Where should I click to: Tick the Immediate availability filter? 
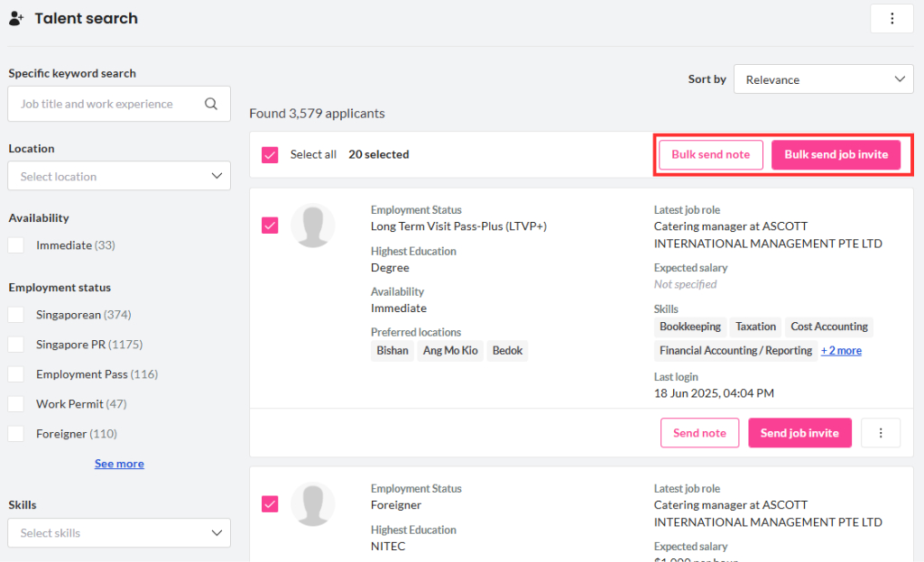click(16, 245)
